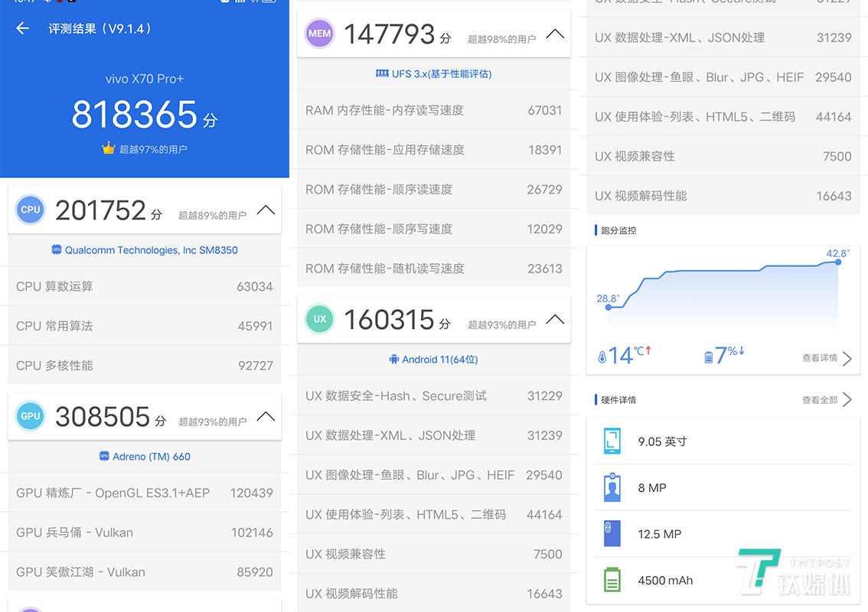
Task: Click the crown icon beside 超越97%的用户
Action: 109,149
